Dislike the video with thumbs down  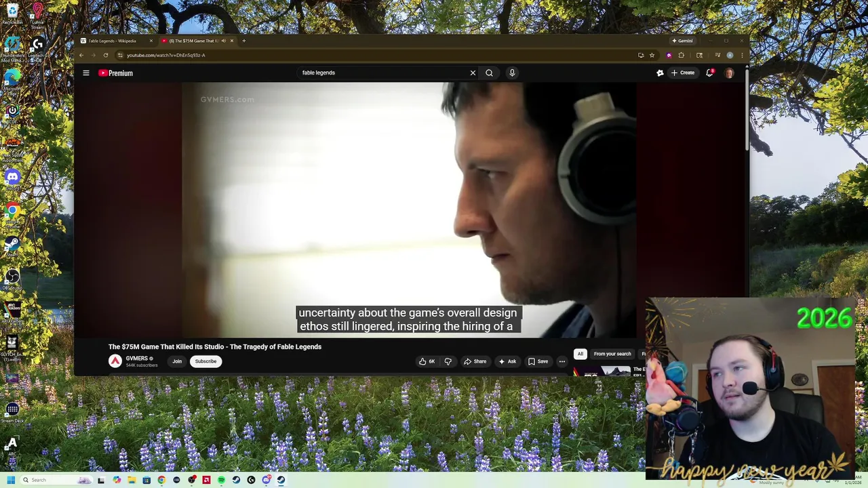click(x=448, y=361)
